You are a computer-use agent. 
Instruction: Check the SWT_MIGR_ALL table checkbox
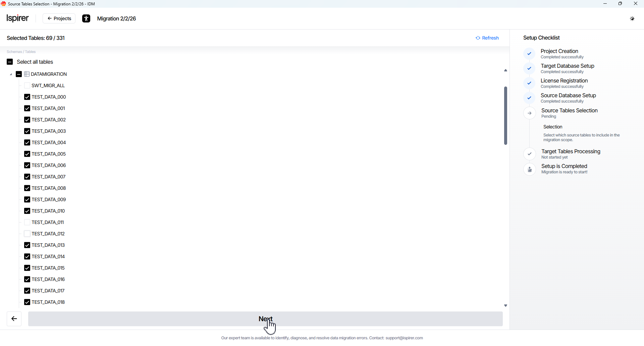pos(27,85)
